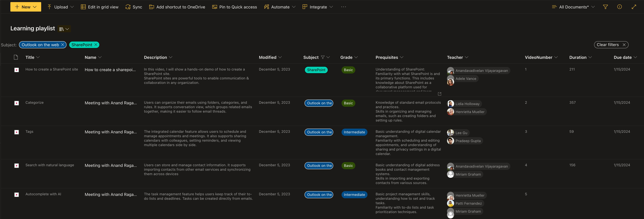Click the video file icon for Categorize
The image size is (644, 219).
pos(16,103)
